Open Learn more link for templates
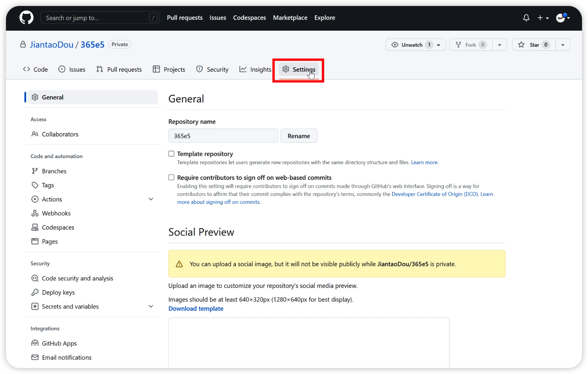Screen dimensions: 588x374 424,162
